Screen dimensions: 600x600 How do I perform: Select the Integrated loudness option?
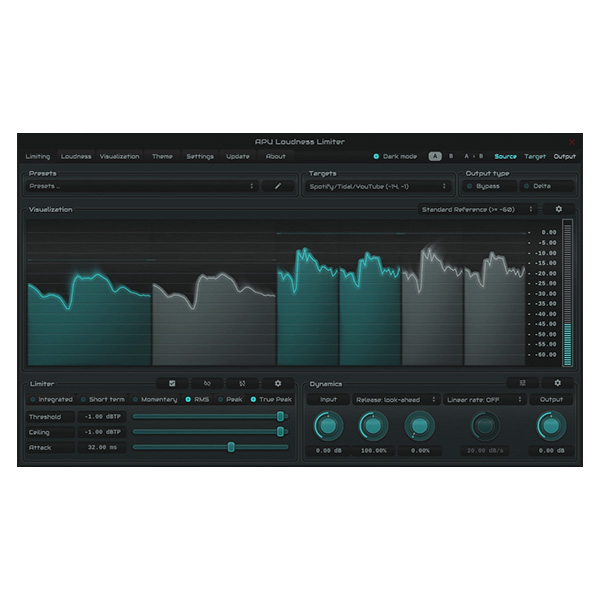51,399
